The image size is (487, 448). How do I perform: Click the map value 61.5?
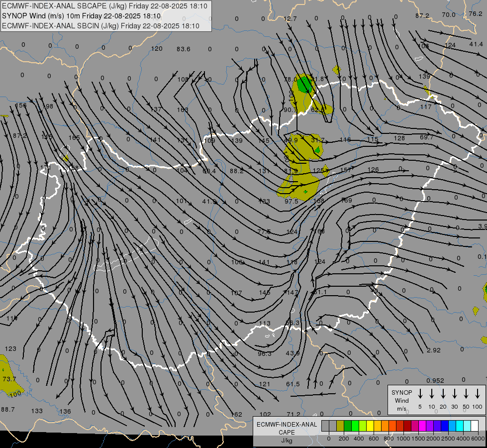293,384
